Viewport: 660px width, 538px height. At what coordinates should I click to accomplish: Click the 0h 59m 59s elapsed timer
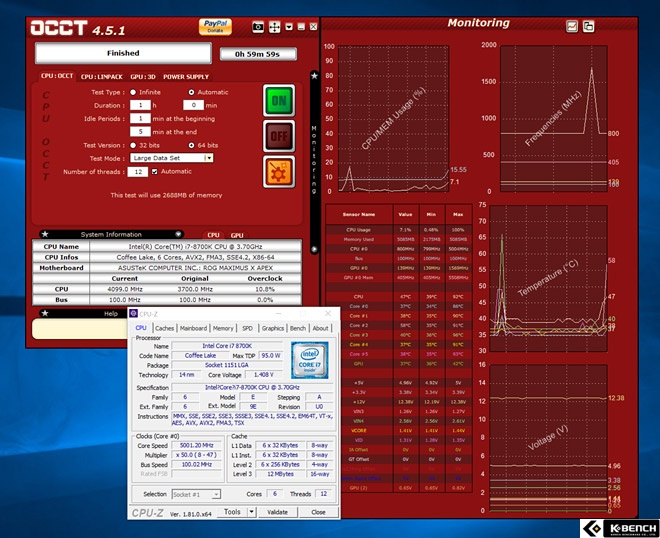click(x=258, y=54)
